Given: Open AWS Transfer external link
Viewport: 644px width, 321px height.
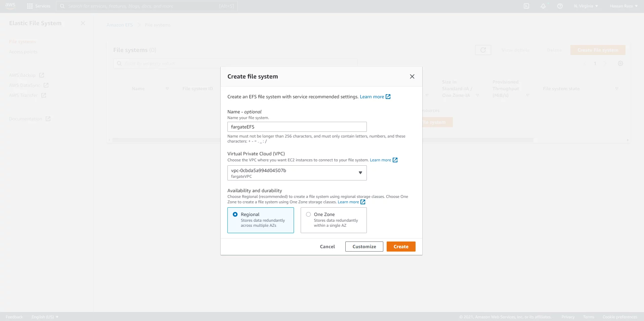Looking at the screenshot, I should 28,95.
